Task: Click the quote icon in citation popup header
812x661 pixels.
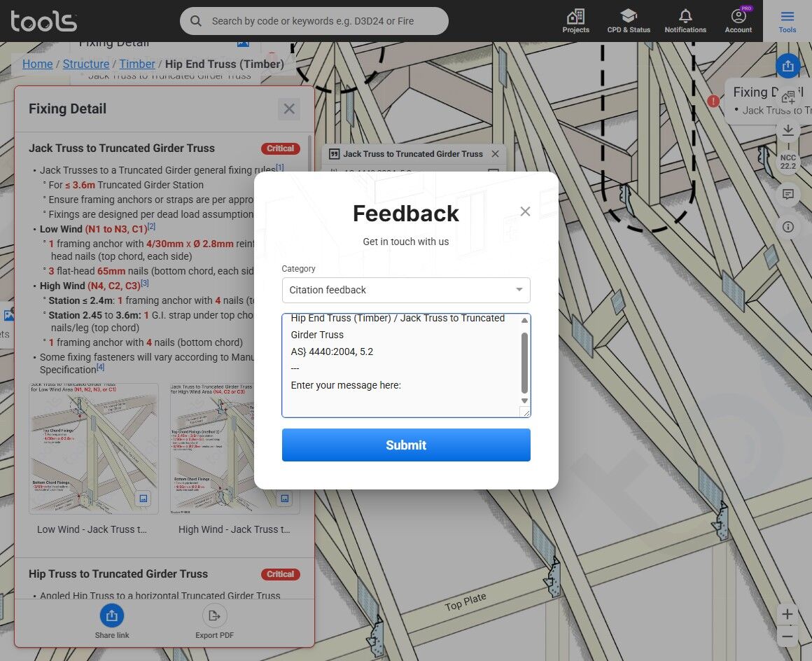Action: (x=334, y=154)
